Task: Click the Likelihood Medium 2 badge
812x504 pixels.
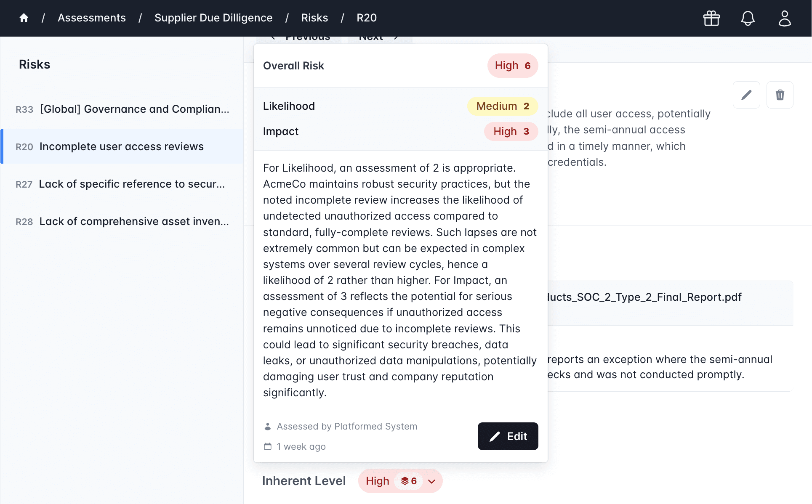Action: pyautogui.click(x=502, y=106)
